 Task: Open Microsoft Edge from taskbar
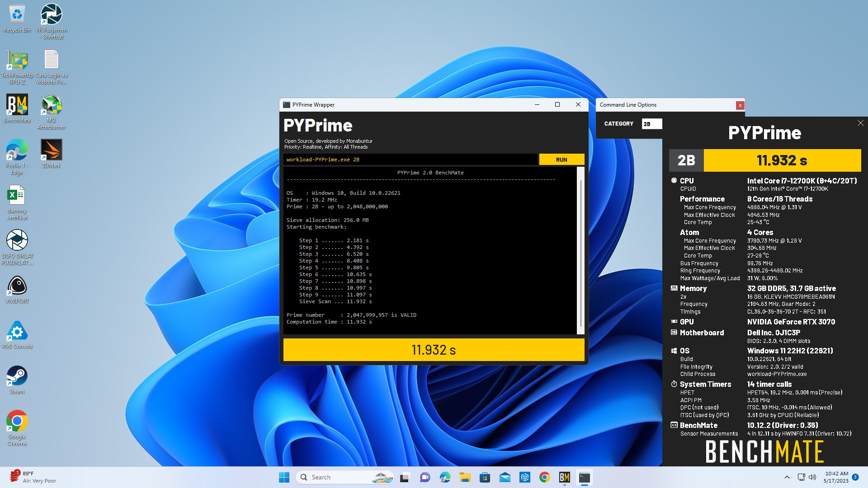[445, 477]
